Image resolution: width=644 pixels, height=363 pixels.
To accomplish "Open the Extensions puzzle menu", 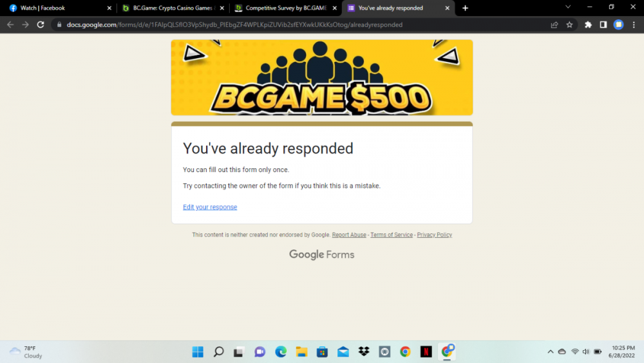I will pyautogui.click(x=588, y=25).
